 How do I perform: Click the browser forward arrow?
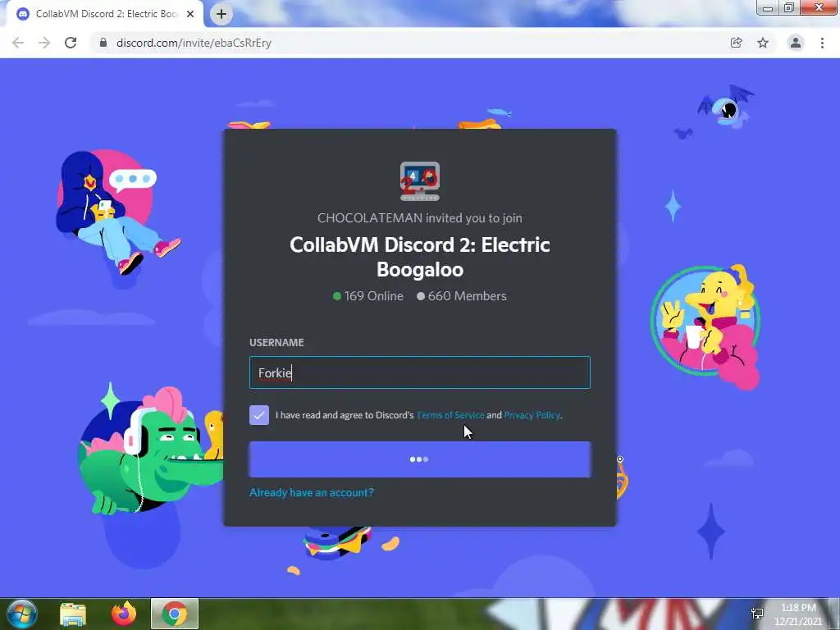click(x=44, y=43)
